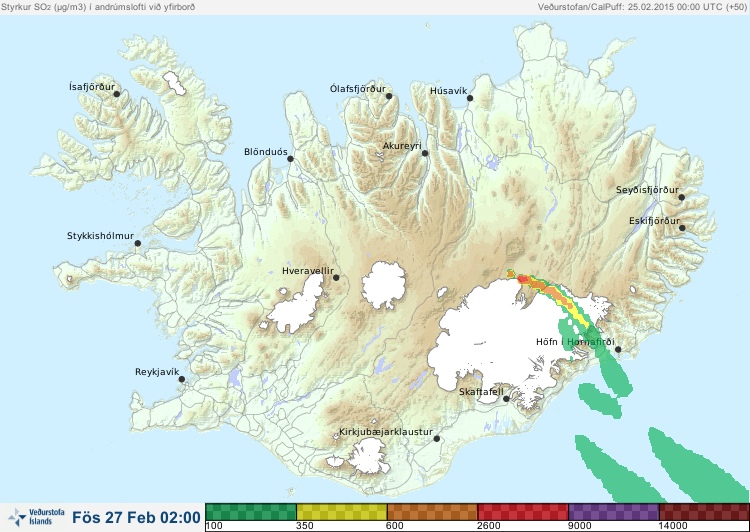
Task: Click the Skaftafell label
Action: (481, 392)
